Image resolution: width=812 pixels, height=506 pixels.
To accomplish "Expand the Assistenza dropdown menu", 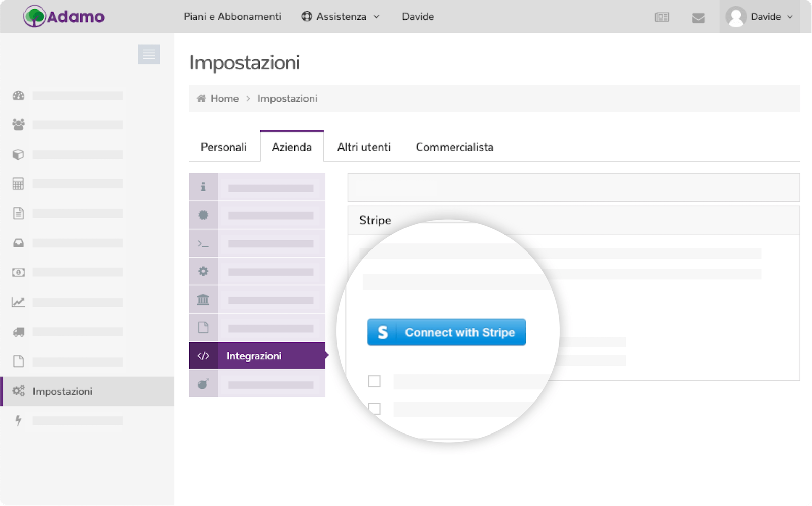I will coord(341,17).
